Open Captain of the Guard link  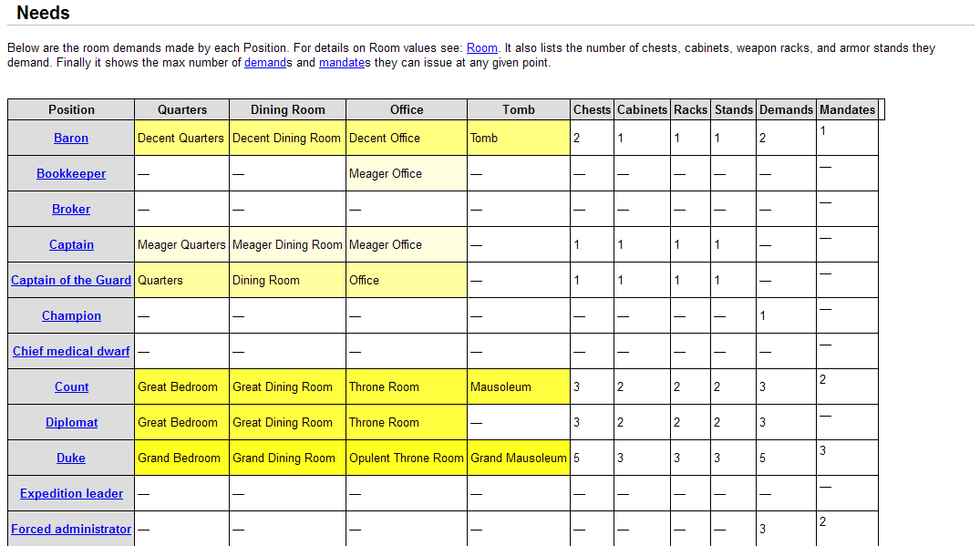(x=71, y=280)
